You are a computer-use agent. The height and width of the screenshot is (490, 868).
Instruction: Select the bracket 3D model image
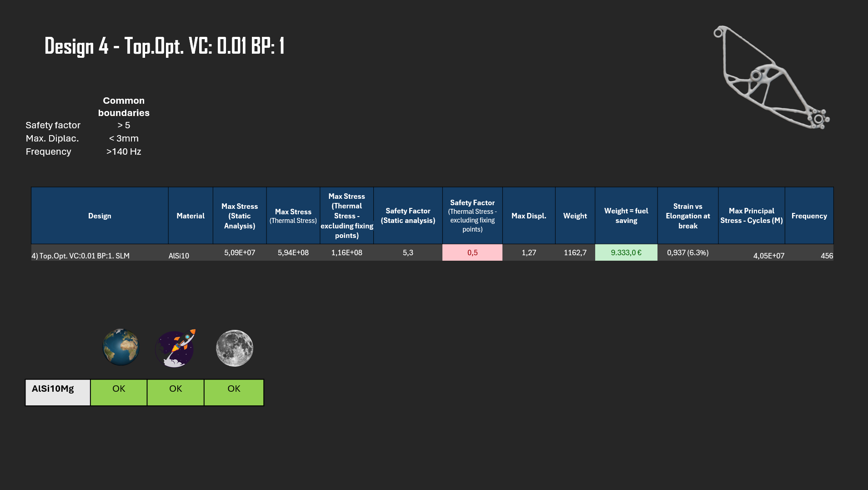point(771,77)
